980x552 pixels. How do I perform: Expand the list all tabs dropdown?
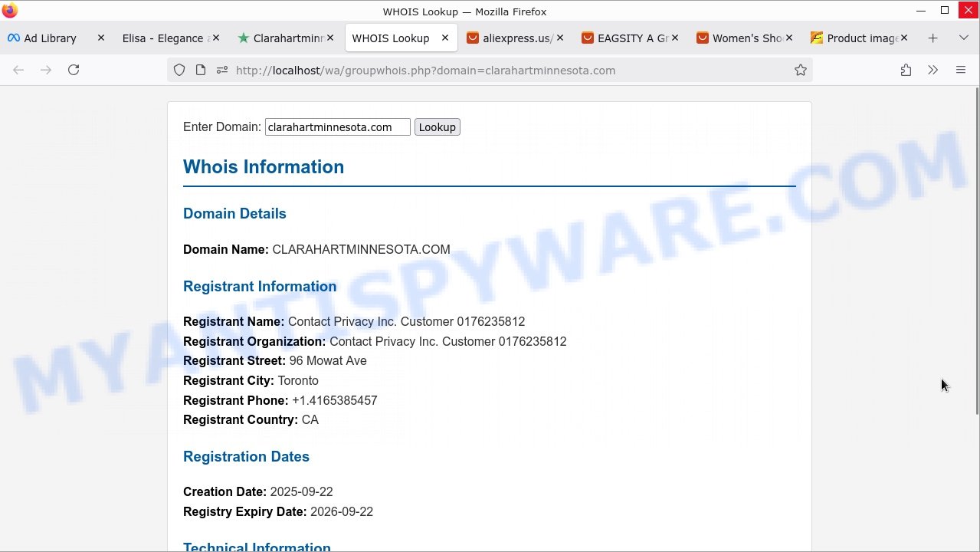pyautogui.click(x=964, y=38)
